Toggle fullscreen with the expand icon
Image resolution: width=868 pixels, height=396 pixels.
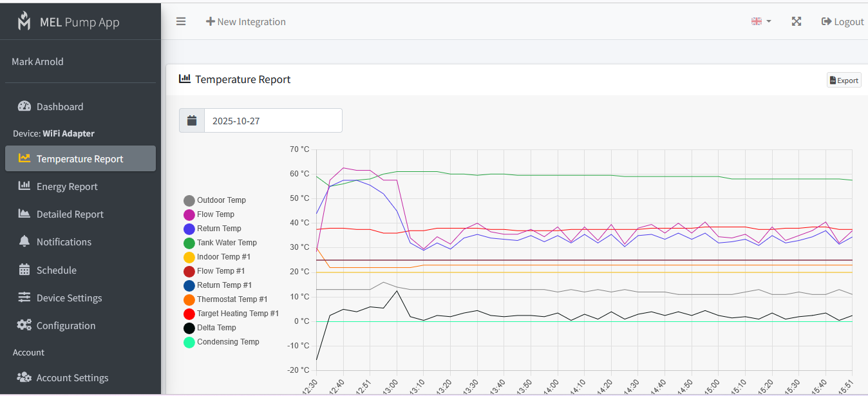(x=797, y=21)
